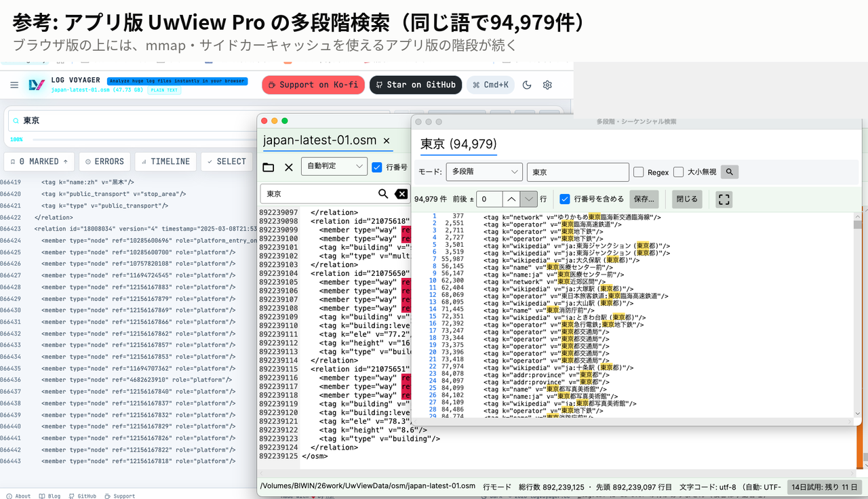Screen dimensions: 868x499
Task: Open the 0 MARKED panel
Action: point(39,161)
